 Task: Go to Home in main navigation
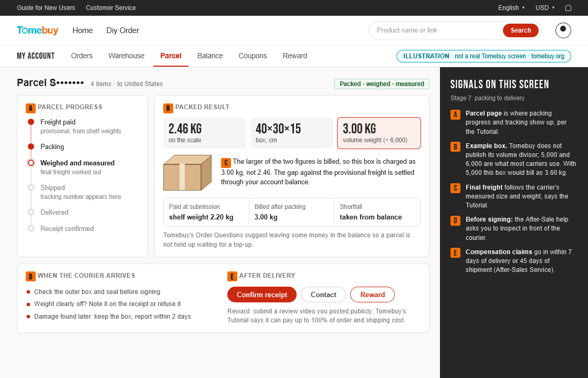[82, 30]
